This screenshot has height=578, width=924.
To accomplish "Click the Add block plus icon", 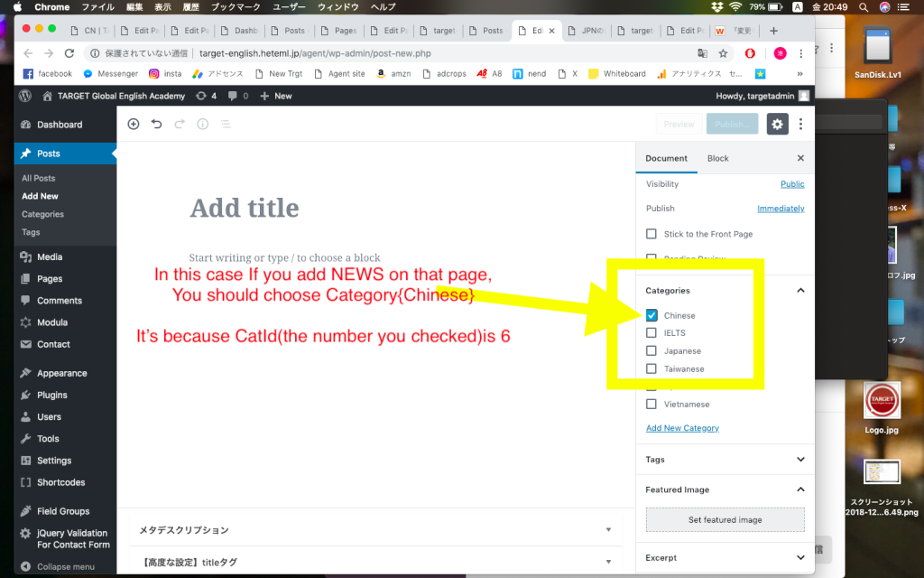I will (x=134, y=125).
